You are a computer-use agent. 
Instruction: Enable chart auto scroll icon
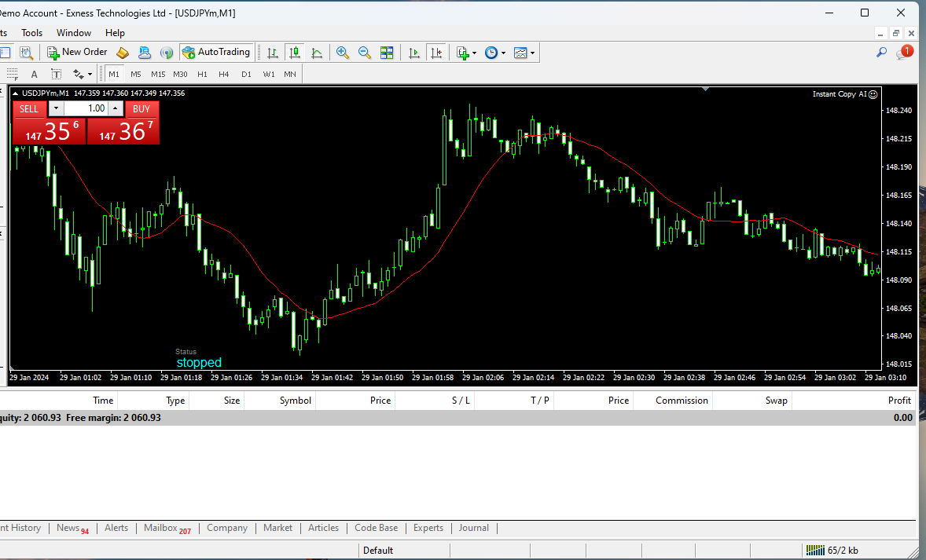tap(414, 53)
